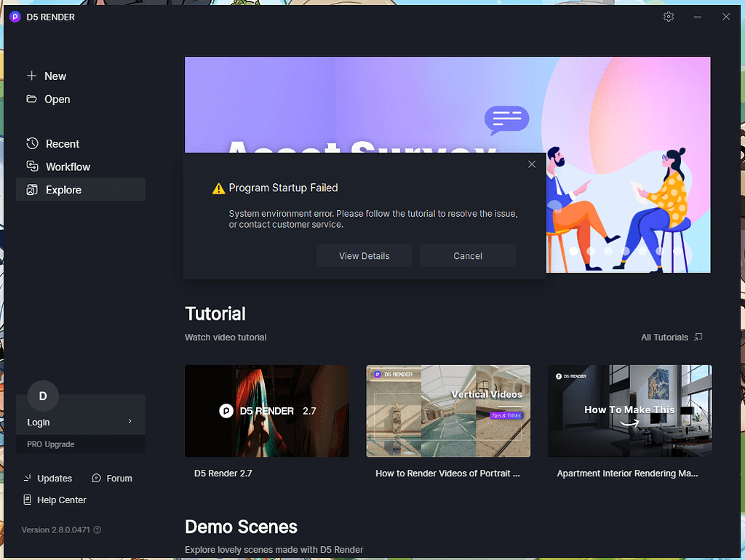Open the D5 Render 2.7 tutorial thumbnail

point(266,411)
